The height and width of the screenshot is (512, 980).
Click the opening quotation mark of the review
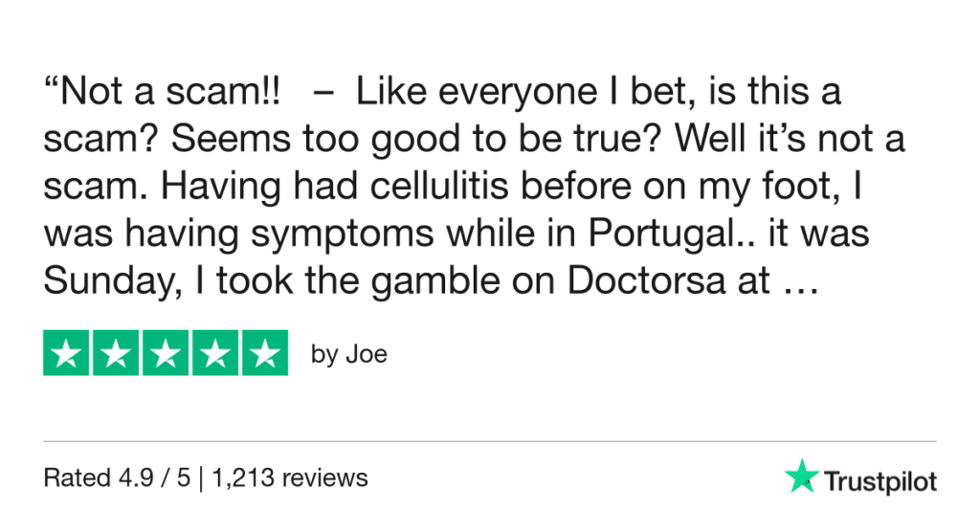point(52,88)
